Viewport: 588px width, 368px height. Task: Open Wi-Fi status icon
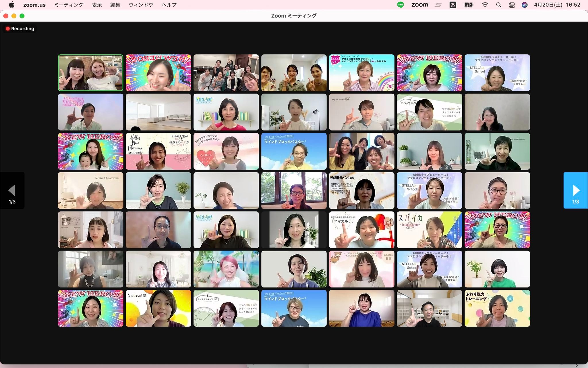tap(485, 5)
